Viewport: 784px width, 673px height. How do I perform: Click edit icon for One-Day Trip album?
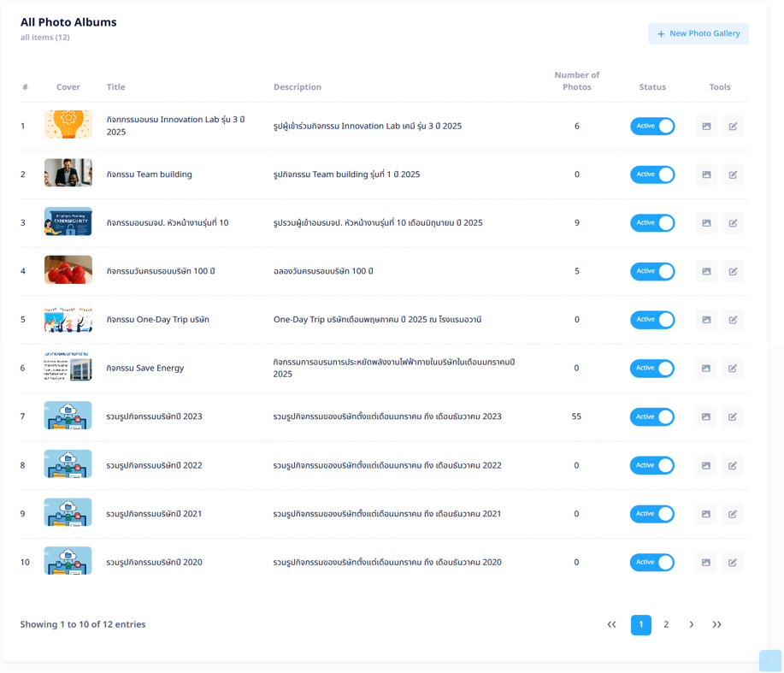pyautogui.click(x=733, y=320)
